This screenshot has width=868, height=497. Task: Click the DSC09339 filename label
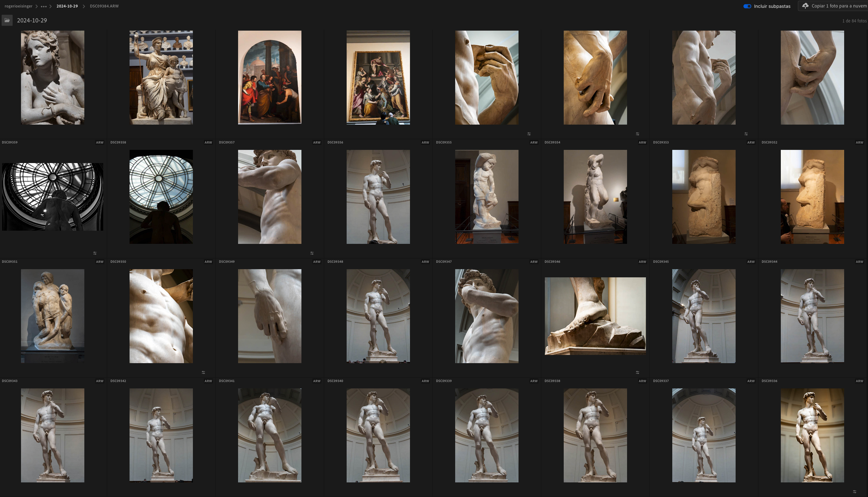point(444,381)
